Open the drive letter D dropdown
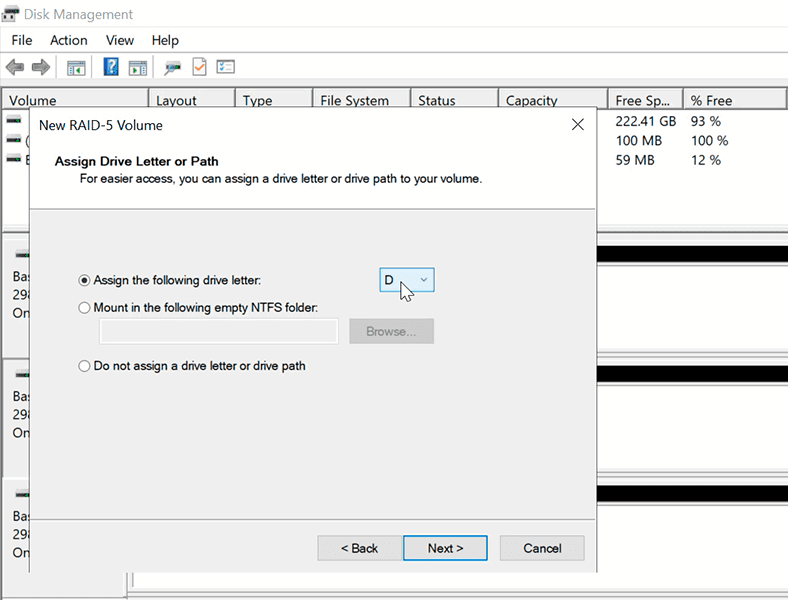This screenshot has width=788, height=600. (x=407, y=280)
